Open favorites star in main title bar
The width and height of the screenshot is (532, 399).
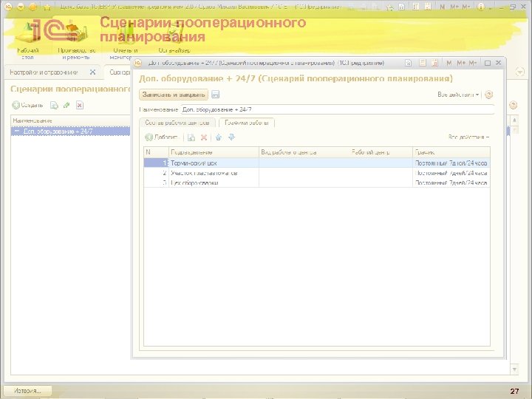pos(47,6)
